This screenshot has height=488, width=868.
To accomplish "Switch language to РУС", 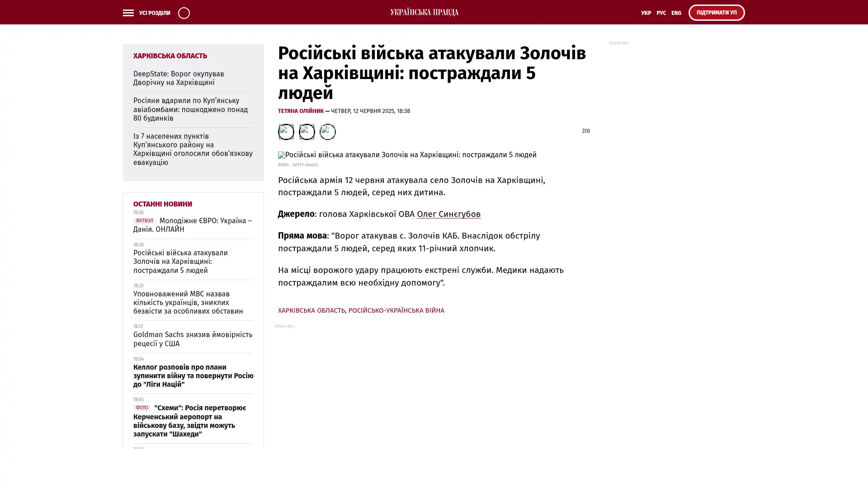I will [x=661, y=13].
